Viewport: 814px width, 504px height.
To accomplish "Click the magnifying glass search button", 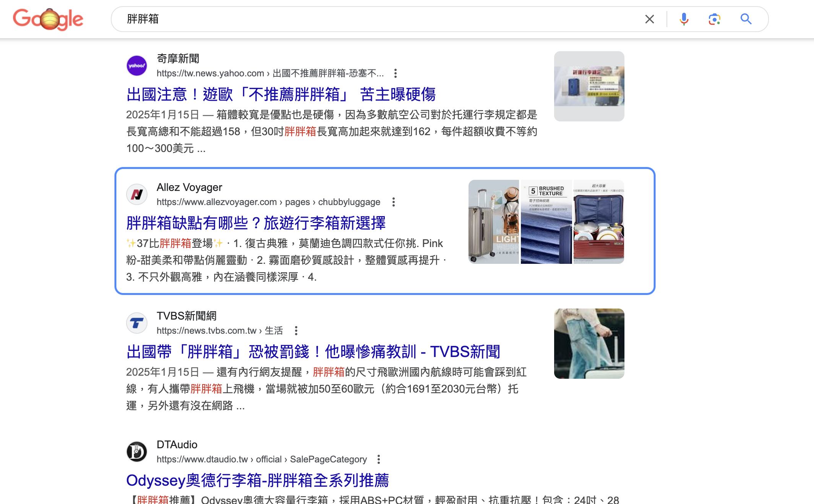I will coord(746,19).
